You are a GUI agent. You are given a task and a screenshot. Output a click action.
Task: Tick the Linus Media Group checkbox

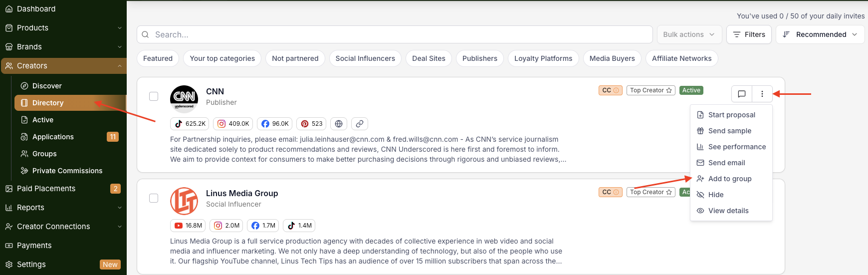point(154,198)
